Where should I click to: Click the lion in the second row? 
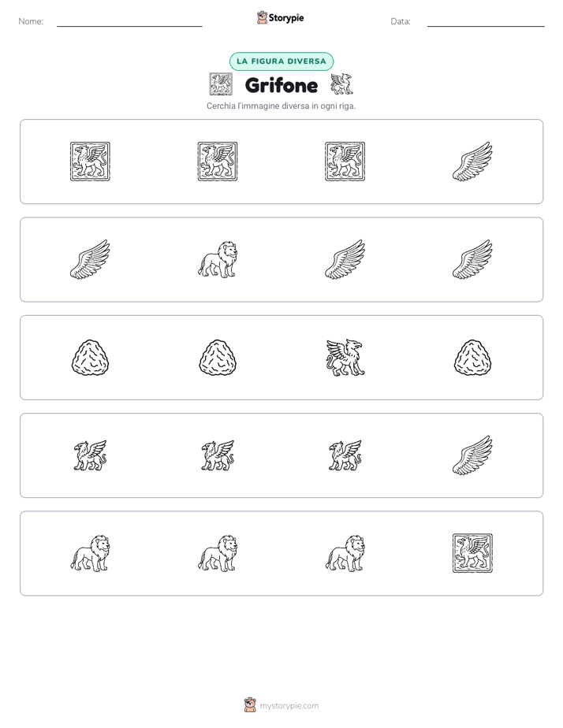[218, 259]
